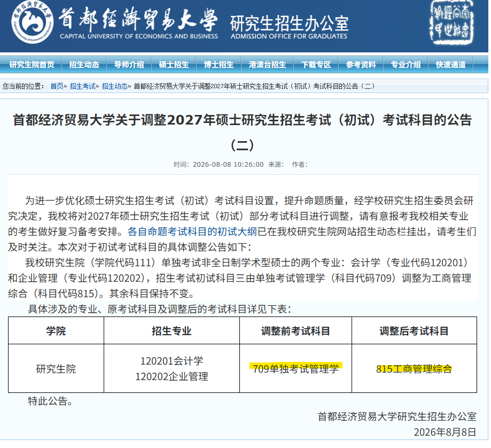
Task: Click the 招生专业 table header
Action: pyautogui.click(x=172, y=331)
